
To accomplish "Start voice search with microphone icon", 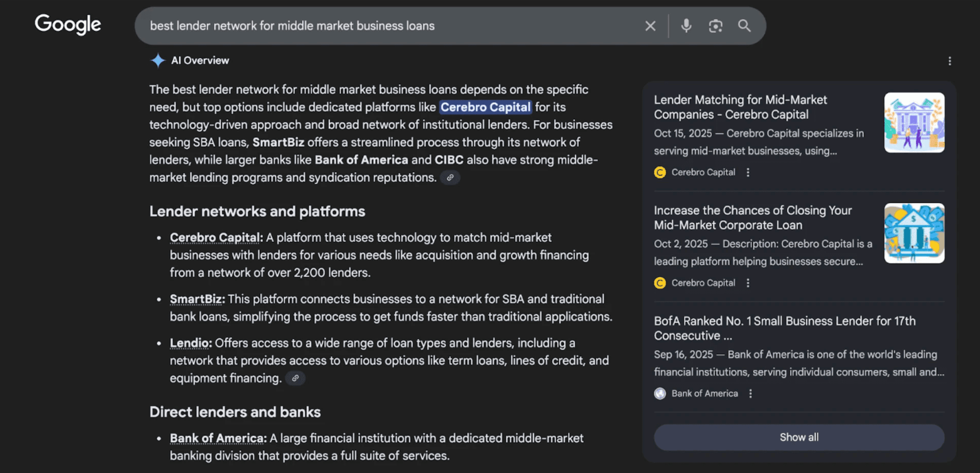I will coord(686,26).
